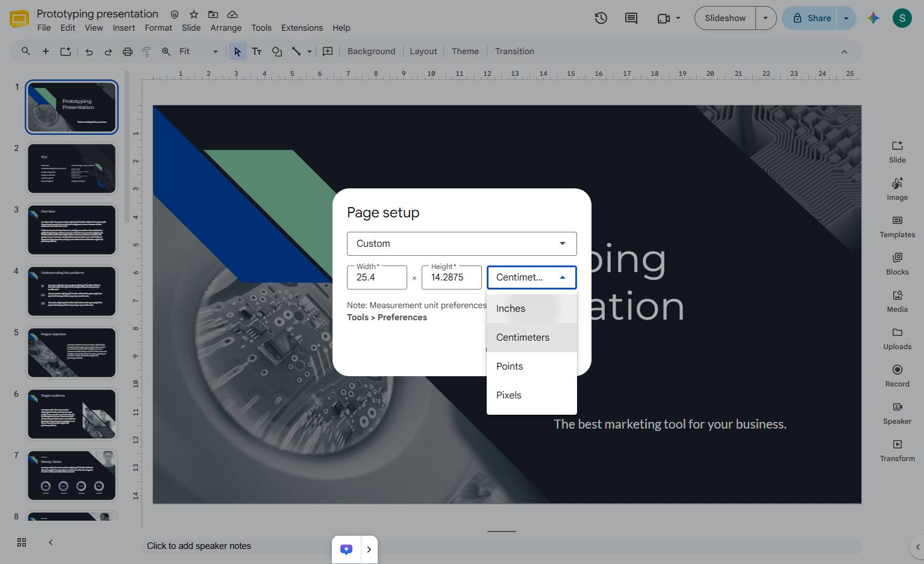The width and height of the screenshot is (924, 564).
Task: Collapse the filmstrip panel arrow
Action: [x=51, y=542]
